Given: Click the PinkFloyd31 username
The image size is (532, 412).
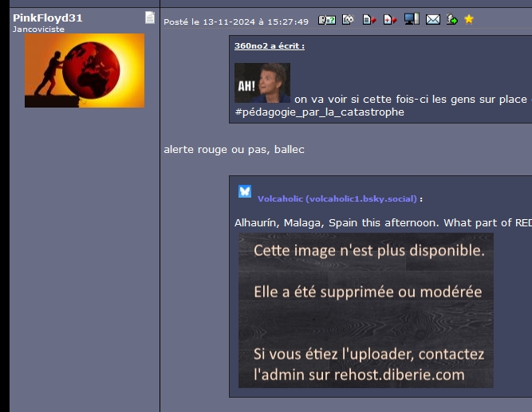Looking at the screenshot, I should (48, 18).
